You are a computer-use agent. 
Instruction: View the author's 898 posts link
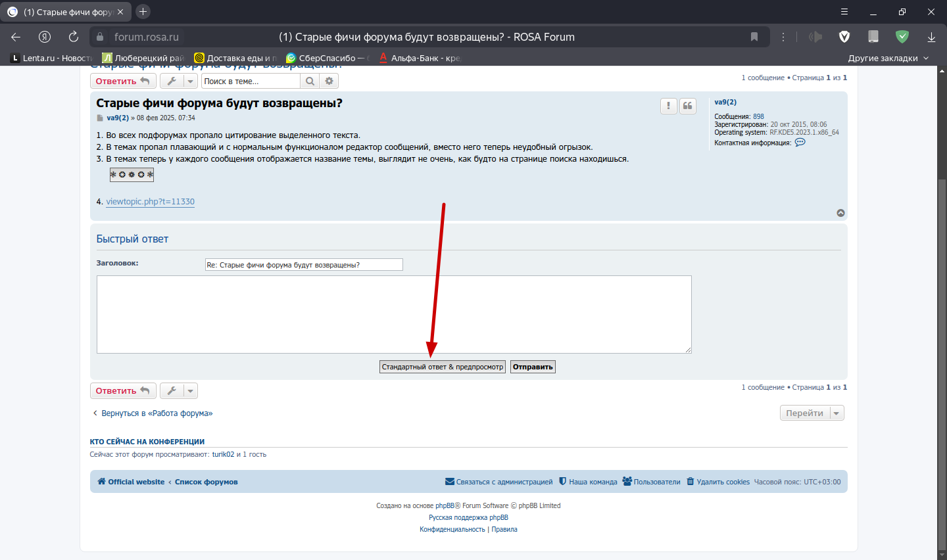pyautogui.click(x=758, y=116)
